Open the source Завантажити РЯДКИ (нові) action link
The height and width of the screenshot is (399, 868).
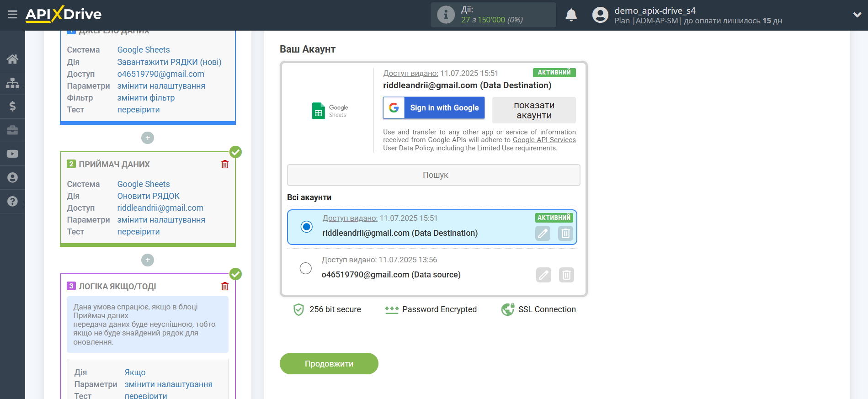point(169,62)
